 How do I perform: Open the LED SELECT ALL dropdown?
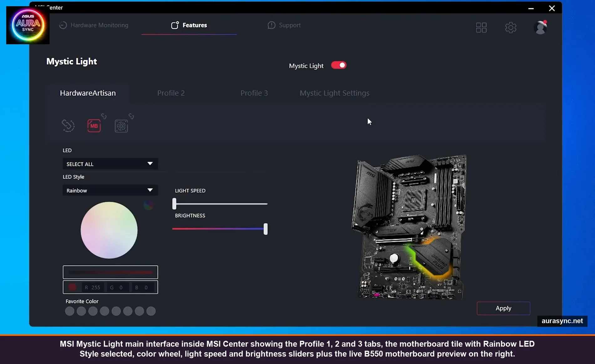[110, 164]
